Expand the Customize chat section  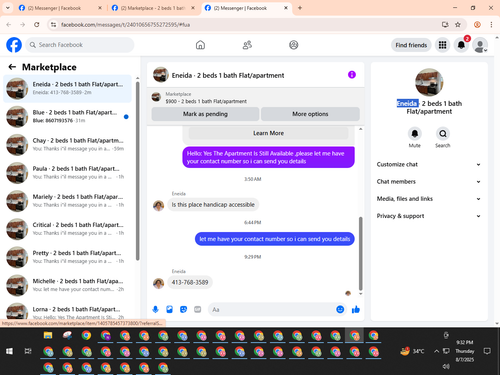pos(429,164)
